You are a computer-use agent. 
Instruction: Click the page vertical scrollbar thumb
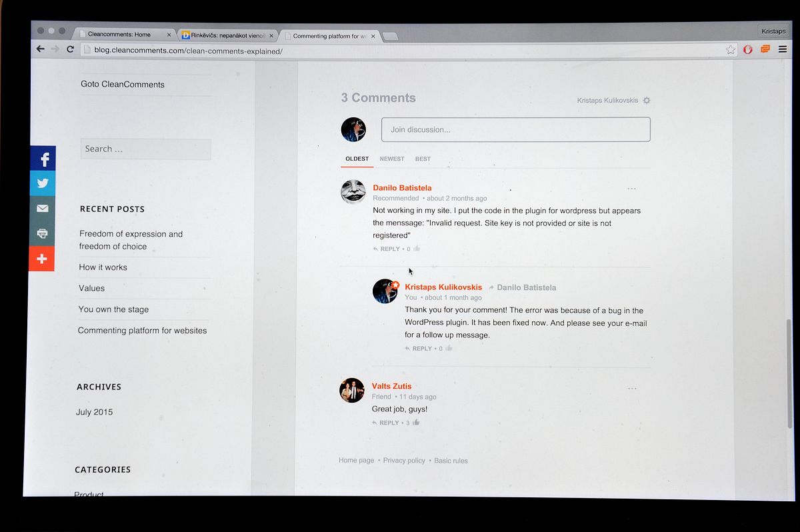[x=788, y=373]
